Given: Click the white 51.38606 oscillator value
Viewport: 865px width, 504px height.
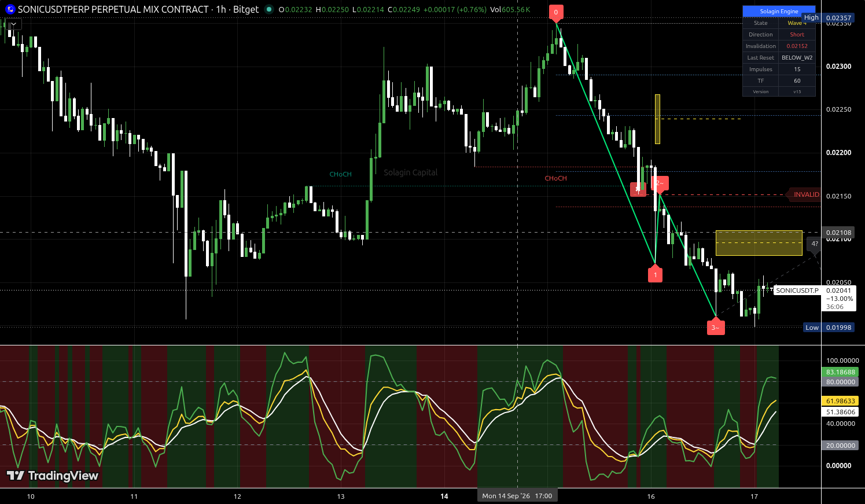Looking at the screenshot, I should click(x=840, y=412).
